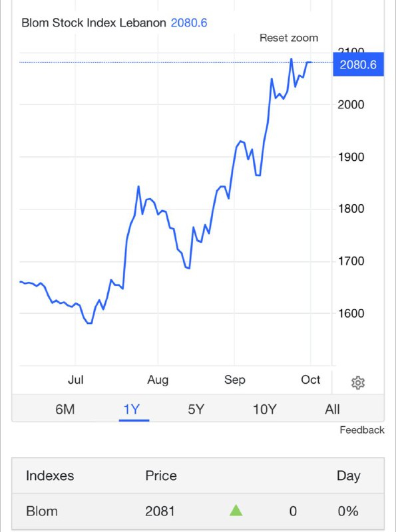Click the Price column header
The width and height of the screenshot is (396, 532).
[161, 475]
